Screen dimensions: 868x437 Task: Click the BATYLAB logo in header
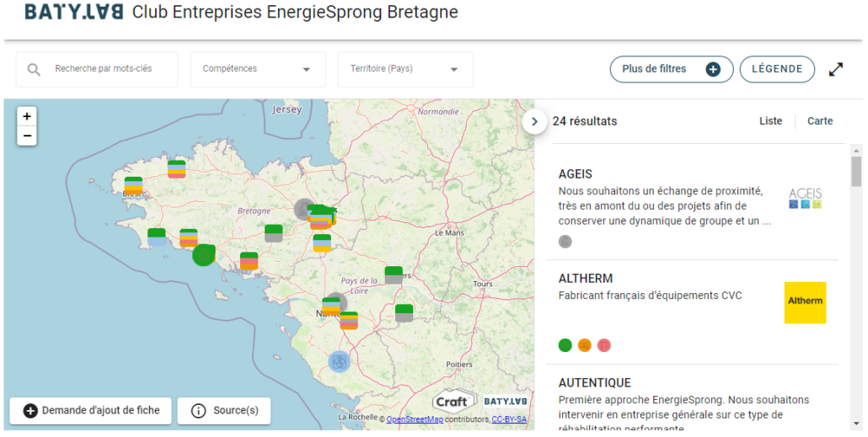(x=73, y=12)
